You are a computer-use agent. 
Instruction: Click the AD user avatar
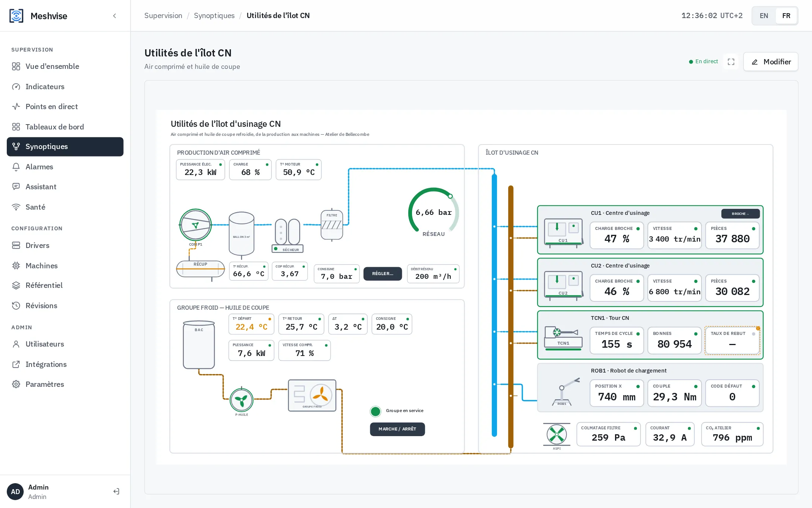[x=15, y=491]
